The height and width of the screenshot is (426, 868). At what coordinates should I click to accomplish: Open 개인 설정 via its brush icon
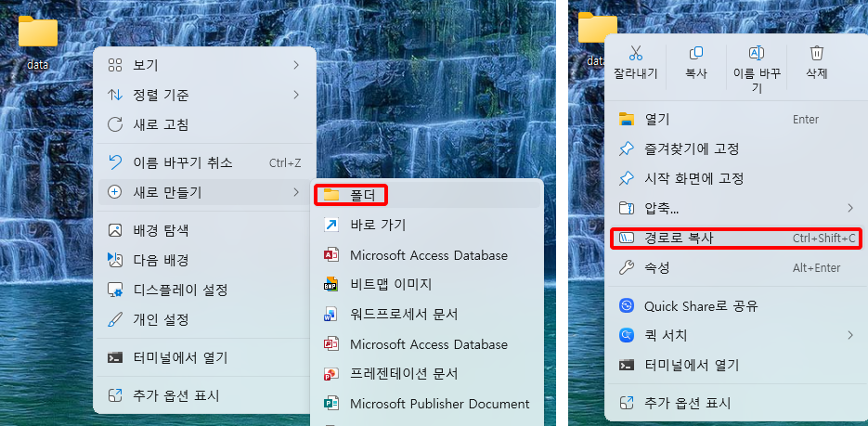[x=114, y=320]
